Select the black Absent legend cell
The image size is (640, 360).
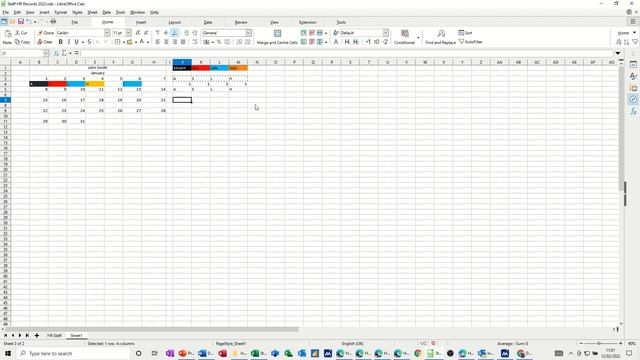click(182, 68)
